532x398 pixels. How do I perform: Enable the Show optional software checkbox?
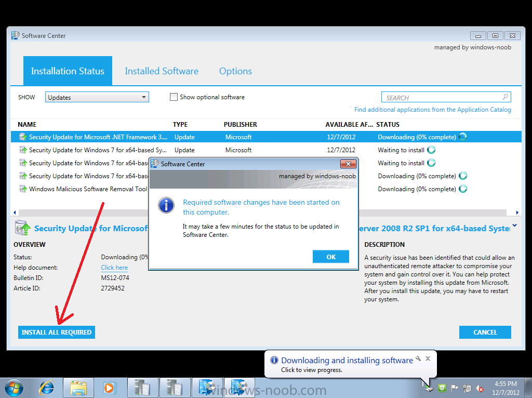174,97
